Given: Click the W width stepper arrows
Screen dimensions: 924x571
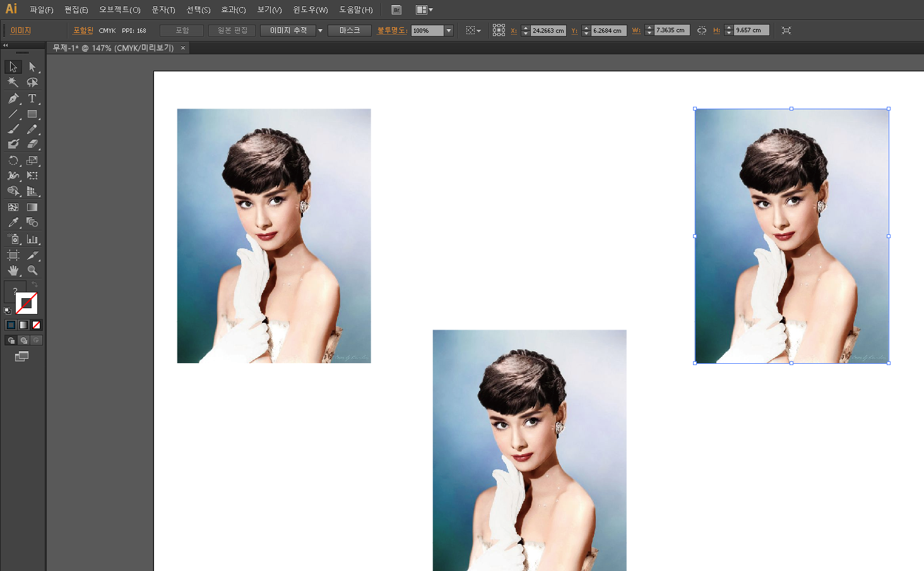Looking at the screenshot, I should click(649, 30).
